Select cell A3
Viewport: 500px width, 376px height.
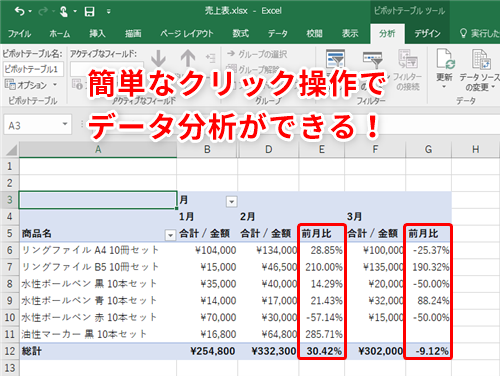98,200
